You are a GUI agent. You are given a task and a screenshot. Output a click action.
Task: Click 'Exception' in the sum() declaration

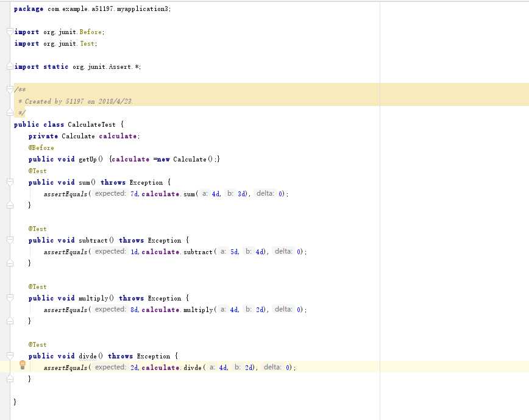(x=146, y=182)
